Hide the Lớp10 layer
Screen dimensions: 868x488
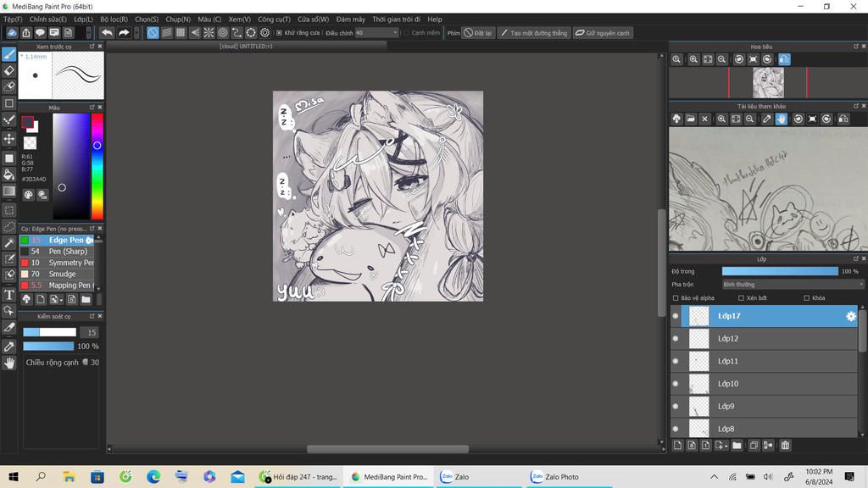tap(676, 384)
